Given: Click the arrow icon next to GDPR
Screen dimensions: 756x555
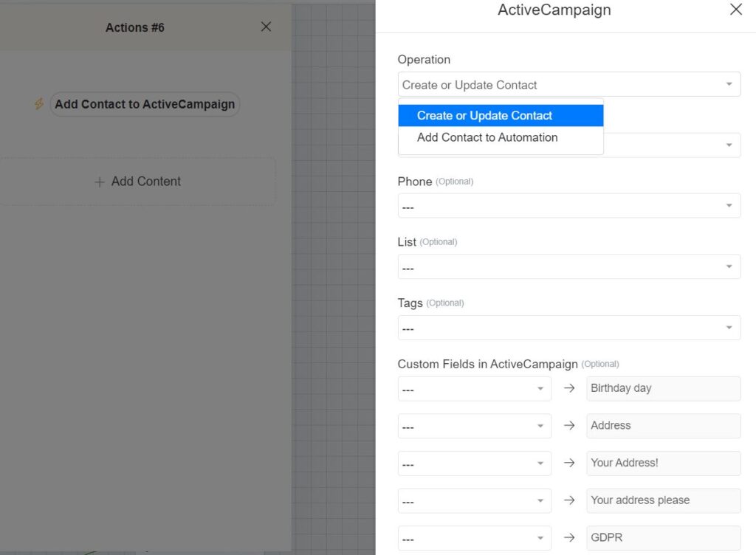Looking at the screenshot, I should click(x=569, y=537).
